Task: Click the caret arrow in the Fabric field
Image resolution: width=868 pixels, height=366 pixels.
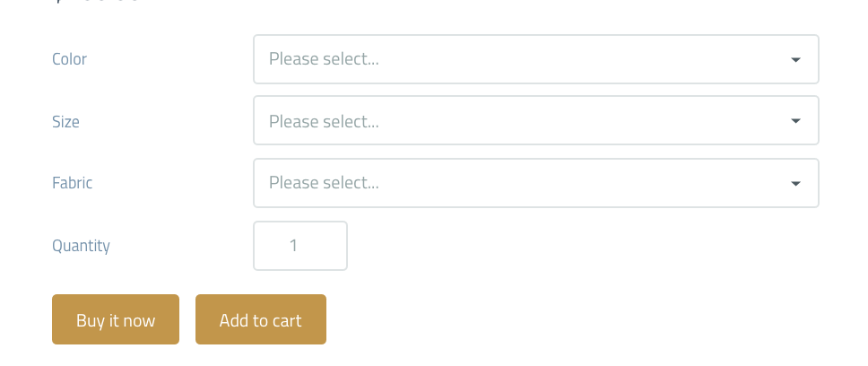Action: [795, 183]
